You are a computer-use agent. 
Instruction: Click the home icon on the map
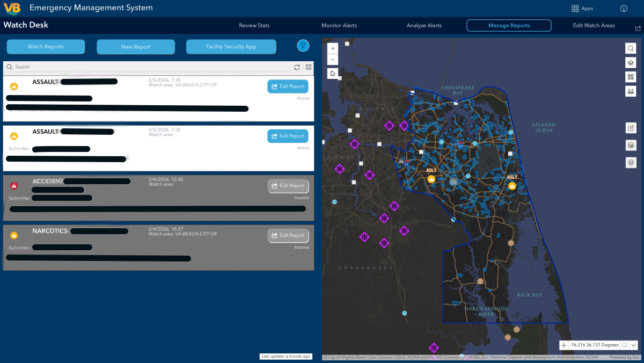point(332,73)
